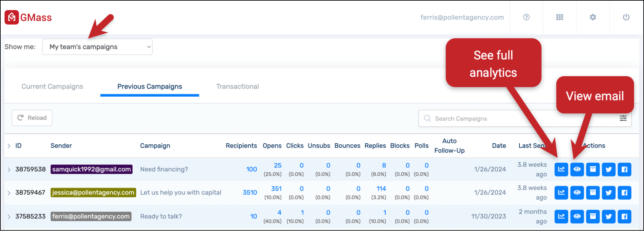Expand the header row chevron beside ID
Screen dimensions: 644x231
[x=9, y=146]
